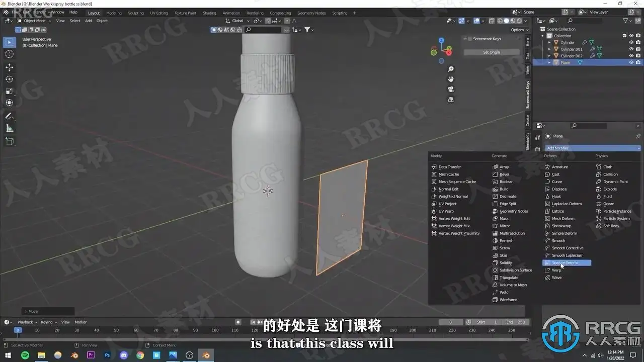Image resolution: width=644 pixels, height=362 pixels.
Task: Switch to the UV Editing workspace
Action: click(x=159, y=13)
